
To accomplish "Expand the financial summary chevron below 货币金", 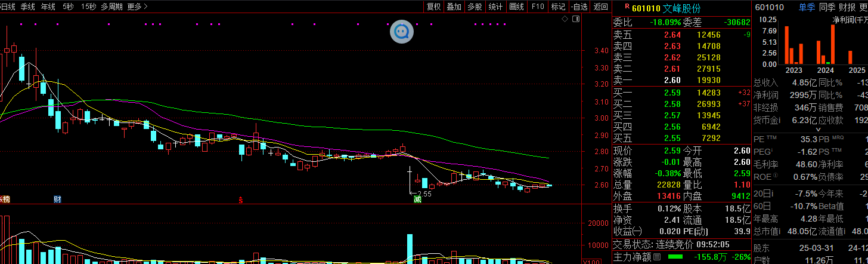I will (x=818, y=130).
